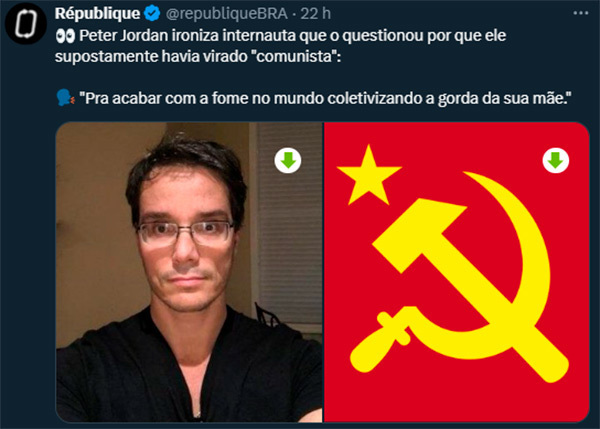600x429 pixels.
Task: Open the three-dot more options menu
Action: (x=580, y=13)
